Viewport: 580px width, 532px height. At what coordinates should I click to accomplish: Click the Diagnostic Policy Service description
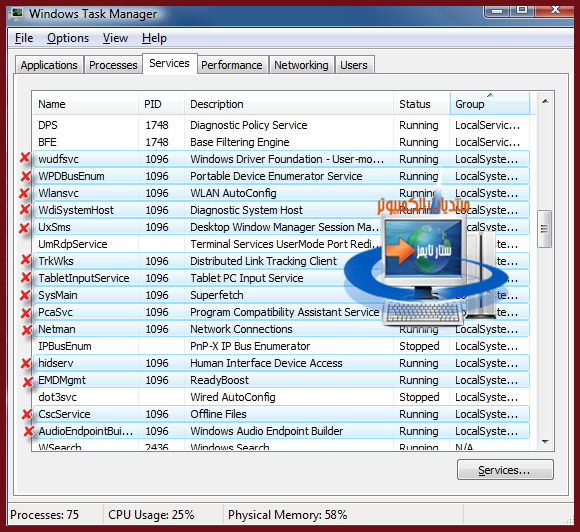[x=249, y=125]
